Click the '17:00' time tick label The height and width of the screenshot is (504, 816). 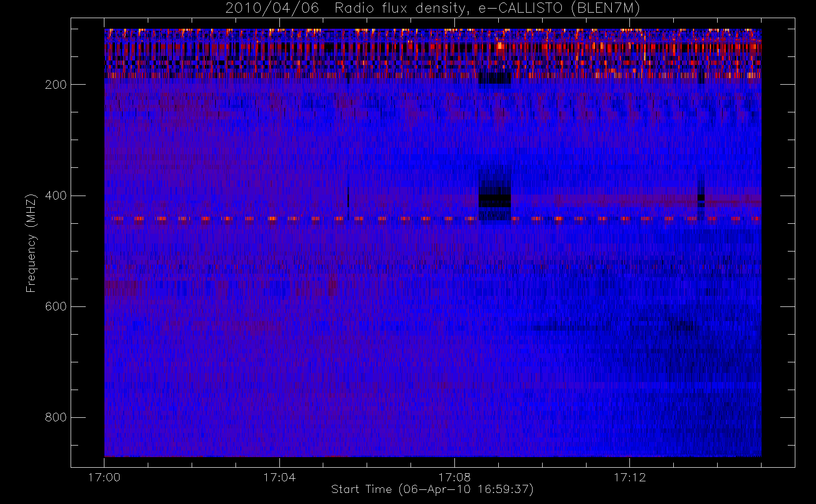coord(104,477)
